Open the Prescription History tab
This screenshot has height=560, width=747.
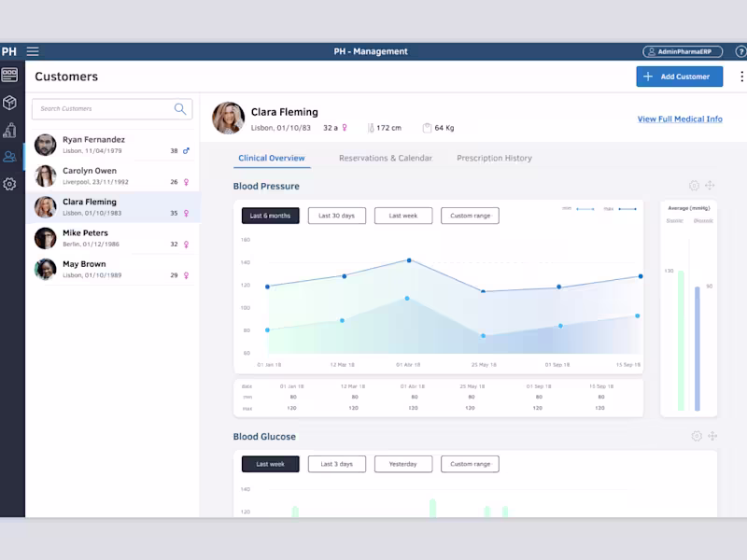point(494,158)
